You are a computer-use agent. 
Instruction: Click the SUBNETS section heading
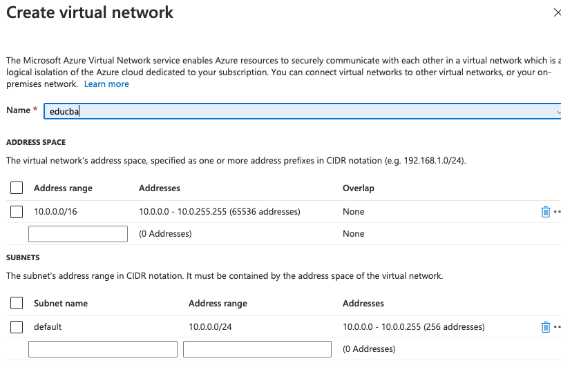tap(23, 257)
